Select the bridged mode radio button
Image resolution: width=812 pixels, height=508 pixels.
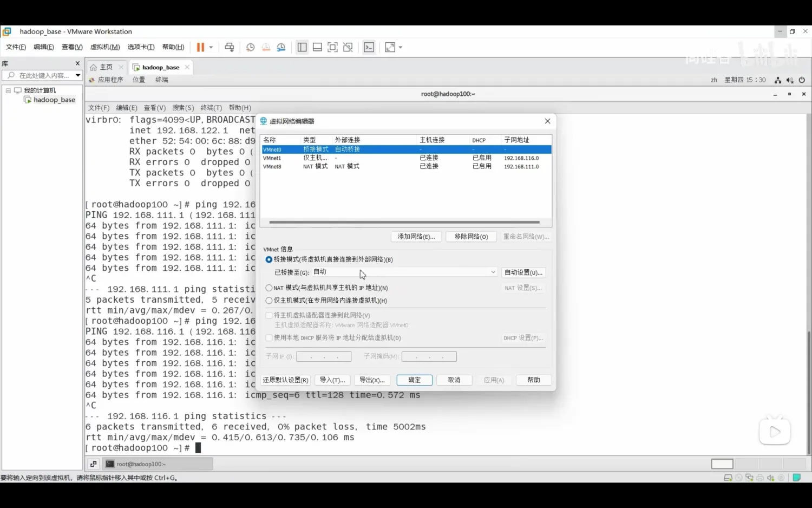[x=269, y=259]
